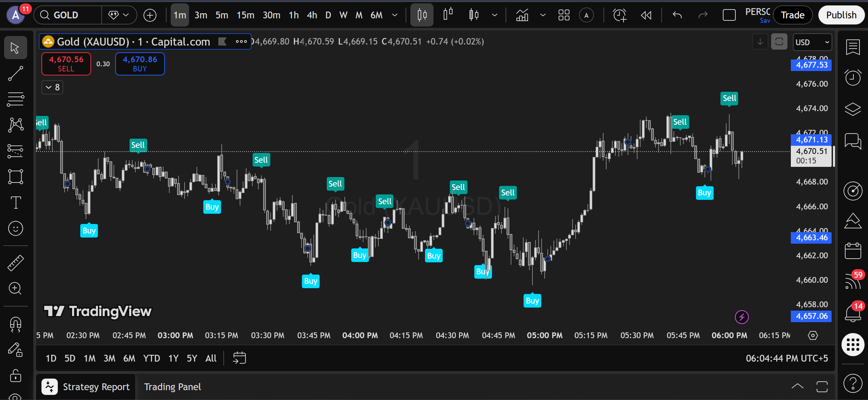Open timezone setting 06:04:44 PM UTC+5
This screenshot has height=400, width=868.
click(x=787, y=358)
